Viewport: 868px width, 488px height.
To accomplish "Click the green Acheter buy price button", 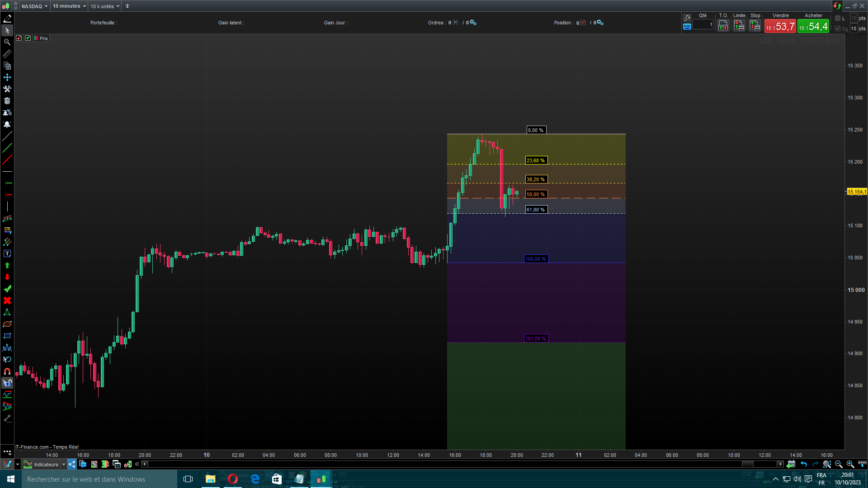I will [813, 26].
